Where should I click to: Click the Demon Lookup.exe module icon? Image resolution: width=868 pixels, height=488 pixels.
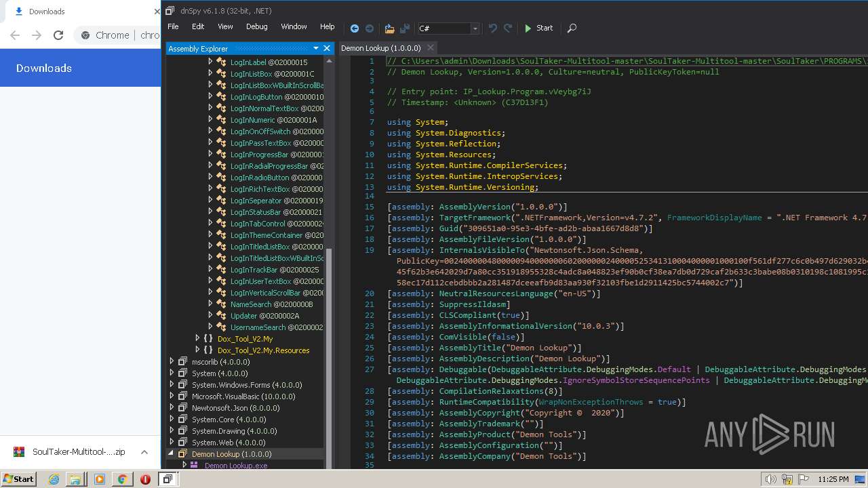(x=194, y=465)
